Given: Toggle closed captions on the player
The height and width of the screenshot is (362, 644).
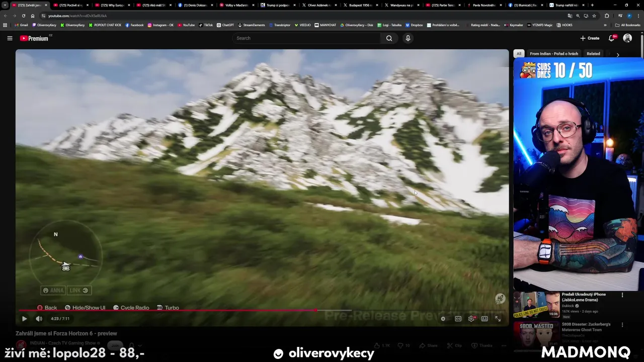Looking at the screenshot, I should tap(458, 318).
